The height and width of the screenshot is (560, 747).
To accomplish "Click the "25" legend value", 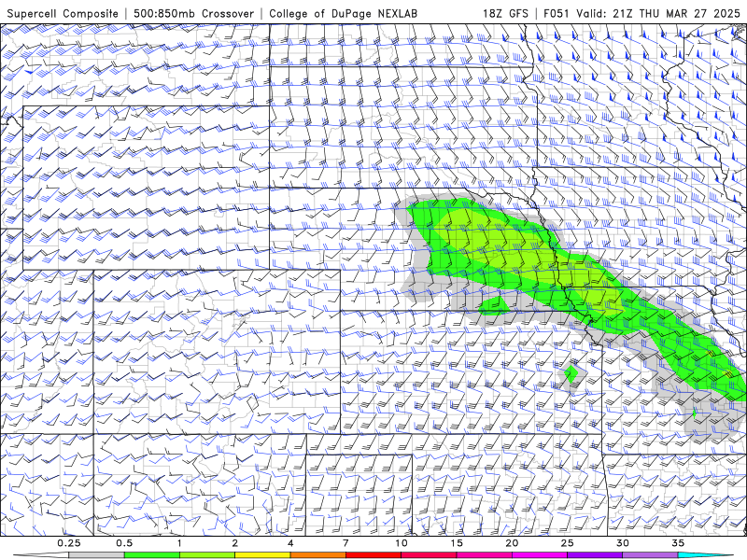I will tap(567, 543).
